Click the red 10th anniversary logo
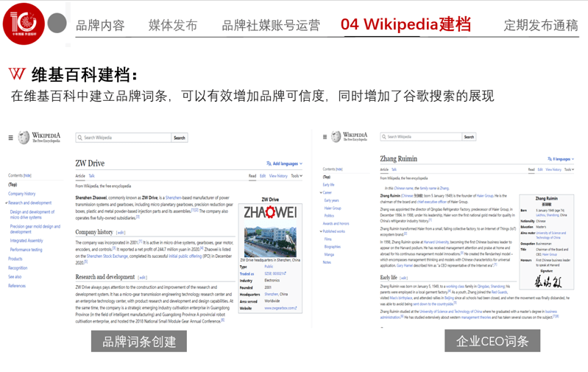Screen dimensions: 588x372 24,24
